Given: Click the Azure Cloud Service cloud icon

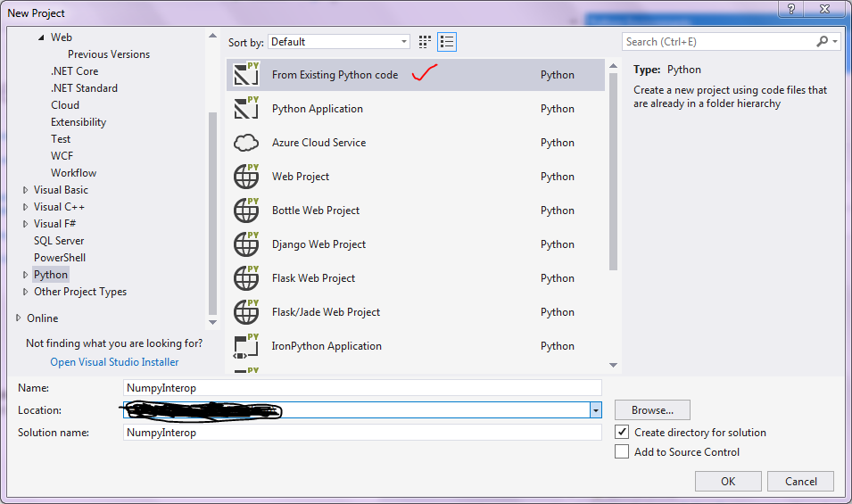Looking at the screenshot, I should 246,143.
